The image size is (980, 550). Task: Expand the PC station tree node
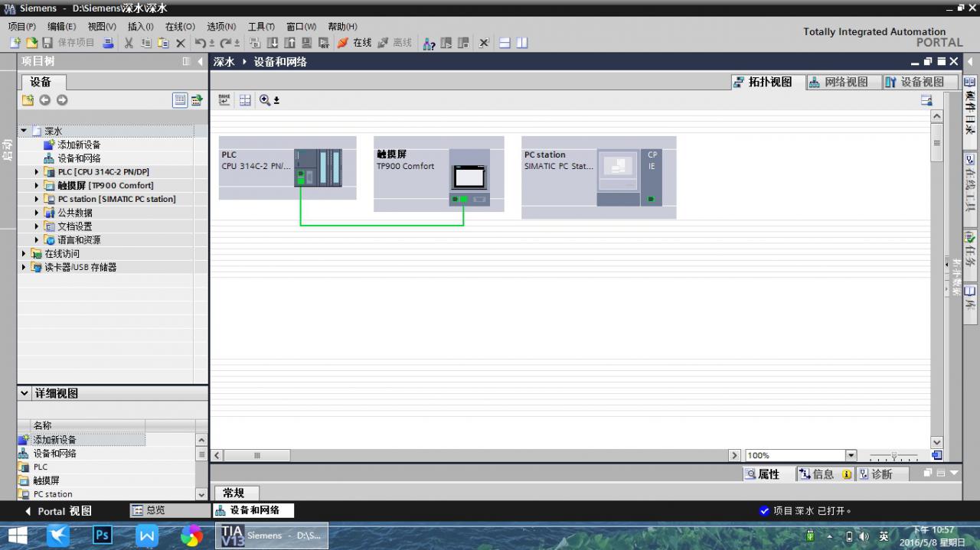(36, 199)
